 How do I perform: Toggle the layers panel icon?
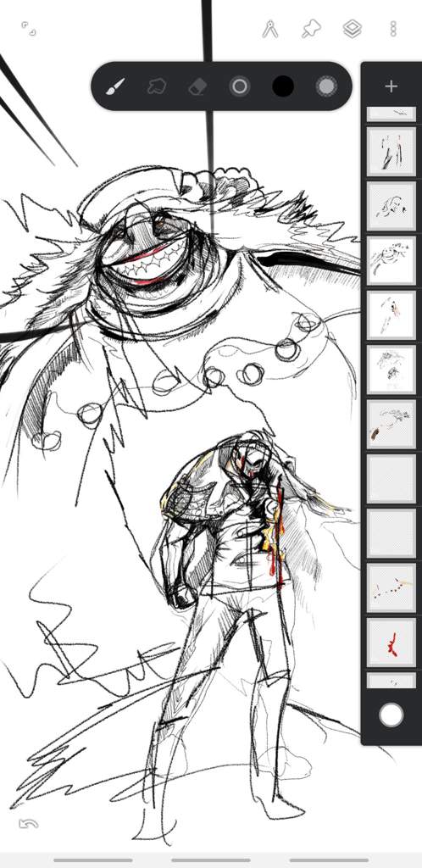(353, 29)
